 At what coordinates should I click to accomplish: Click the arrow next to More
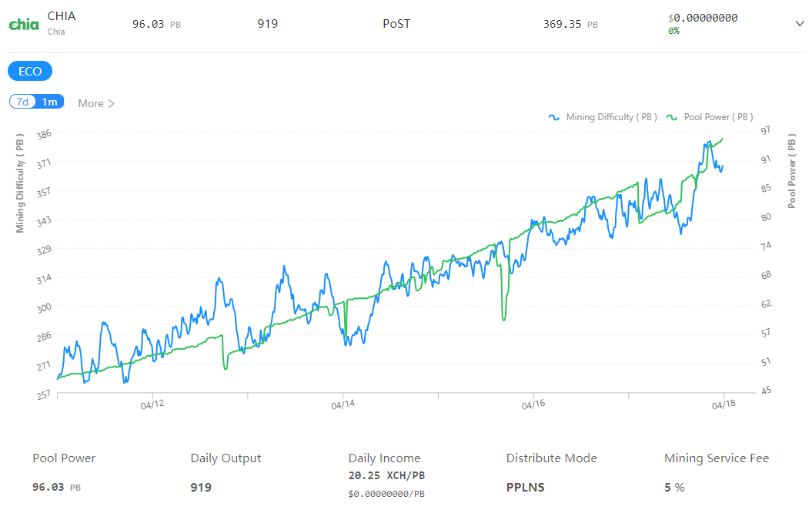(112, 103)
